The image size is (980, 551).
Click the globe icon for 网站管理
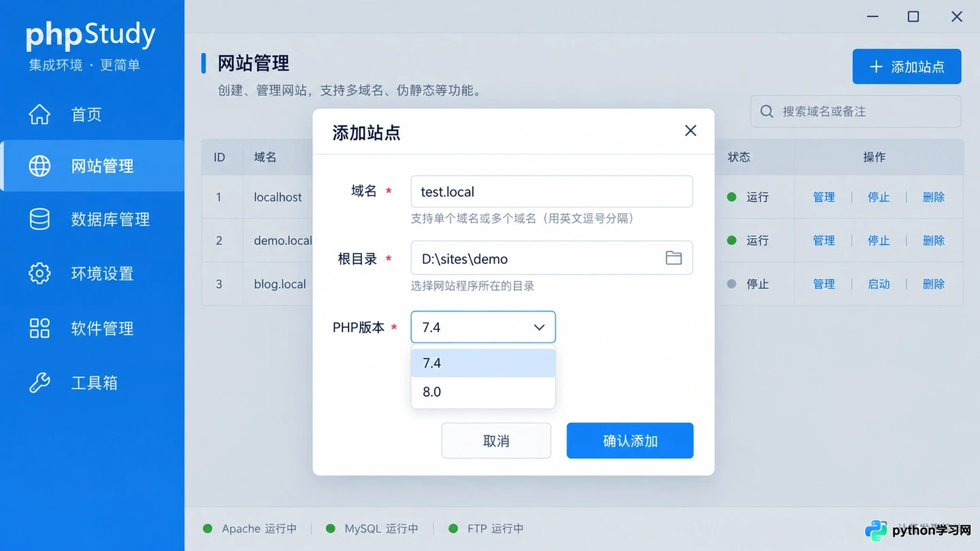pos(39,166)
